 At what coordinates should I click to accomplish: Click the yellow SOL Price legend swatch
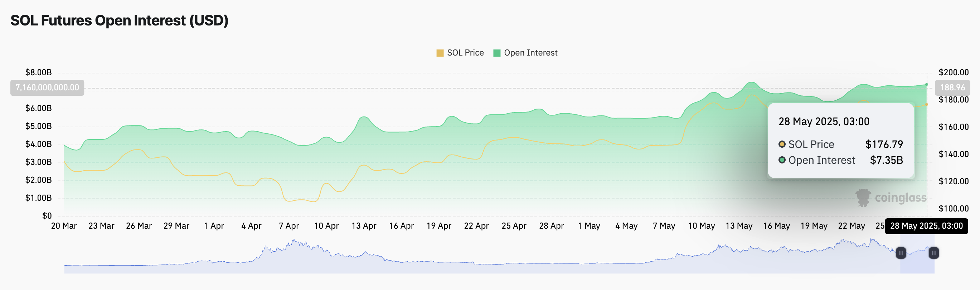pos(440,53)
